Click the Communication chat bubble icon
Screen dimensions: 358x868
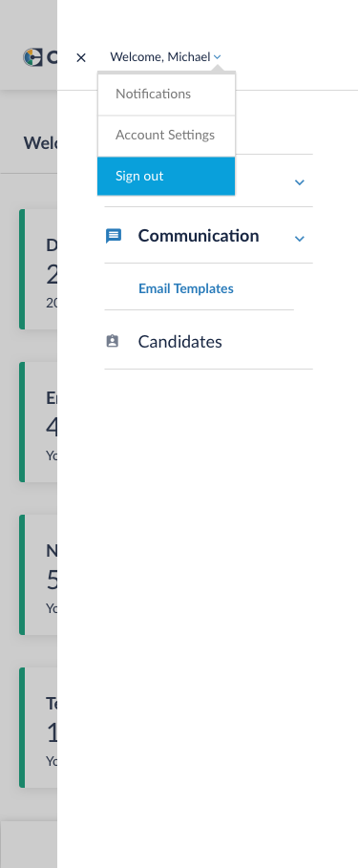click(x=113, y=236)
